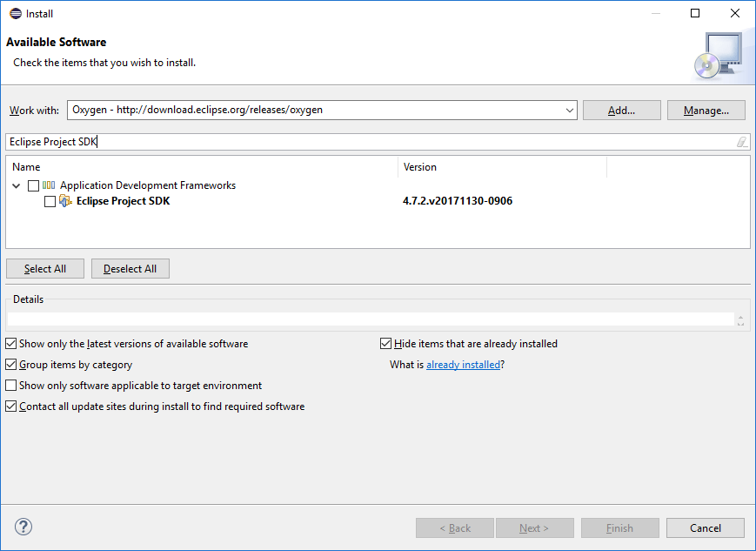This screenshot has width=756, height=551.
Task: Enable Show only software applicable to target environment
Action: 10,385
